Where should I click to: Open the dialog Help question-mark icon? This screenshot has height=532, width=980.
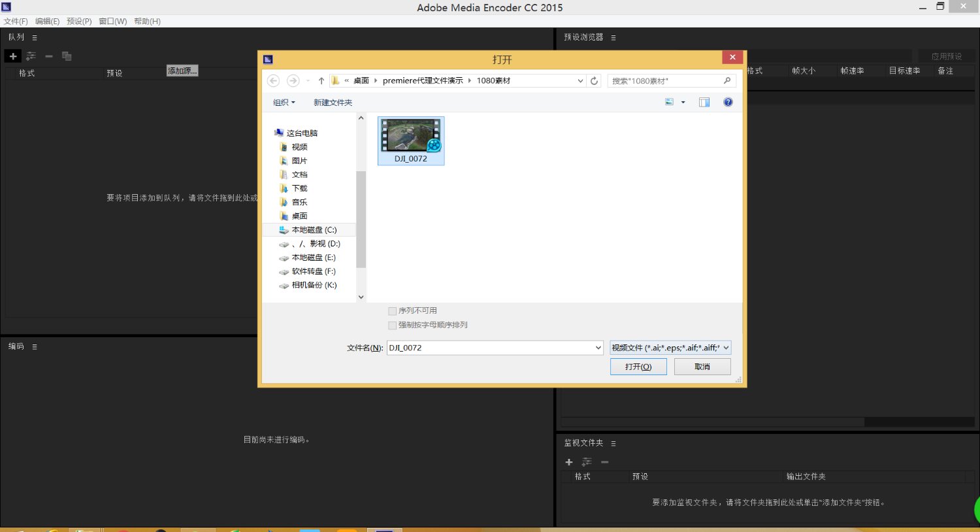click(x=728, y=102)
